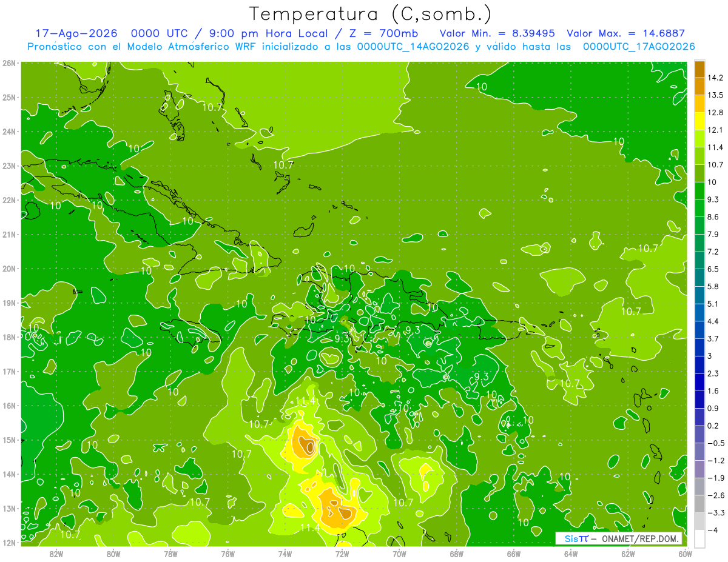The image size is (728, 562).
Task: Pick the gray legend swatch between -3.3 and -2.6
Action: [699, 504]
